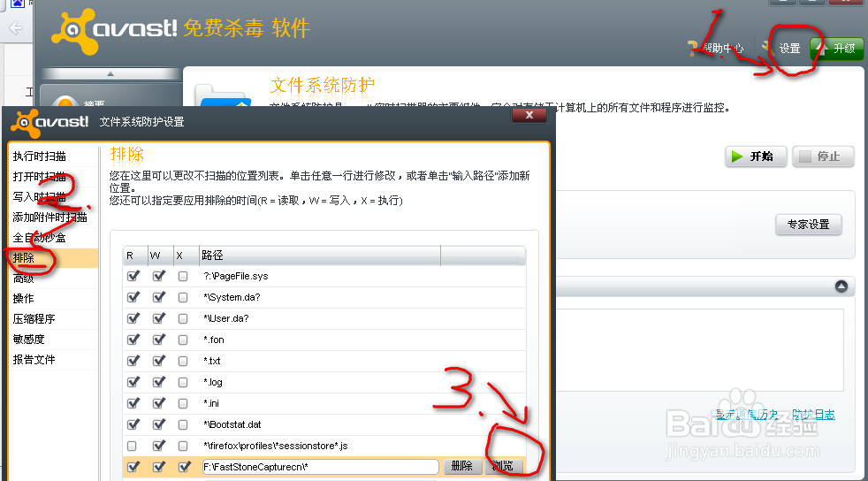Viewport: 868px width, 481px height.
Task: Collapse the main sidebar up arrow
Action: (x=110, y=73)
